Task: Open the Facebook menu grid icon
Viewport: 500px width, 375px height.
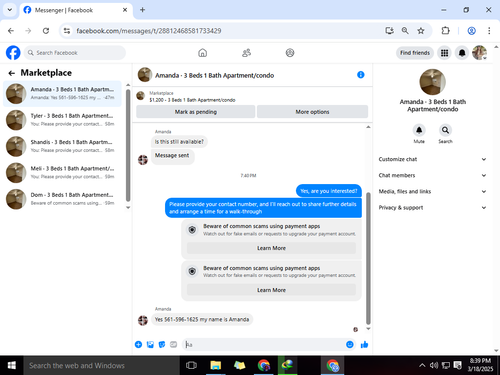Action: click(x=444, y=53)
